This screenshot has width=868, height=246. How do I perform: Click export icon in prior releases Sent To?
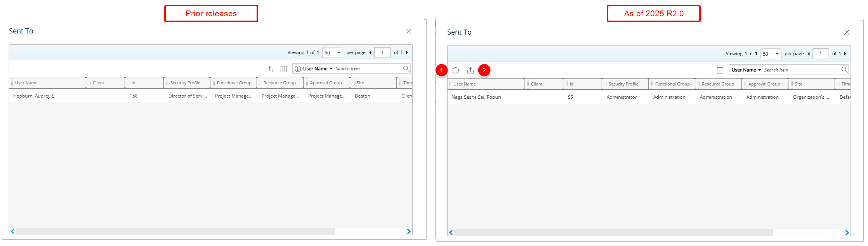pyautogui.click(x=270, y=69)
